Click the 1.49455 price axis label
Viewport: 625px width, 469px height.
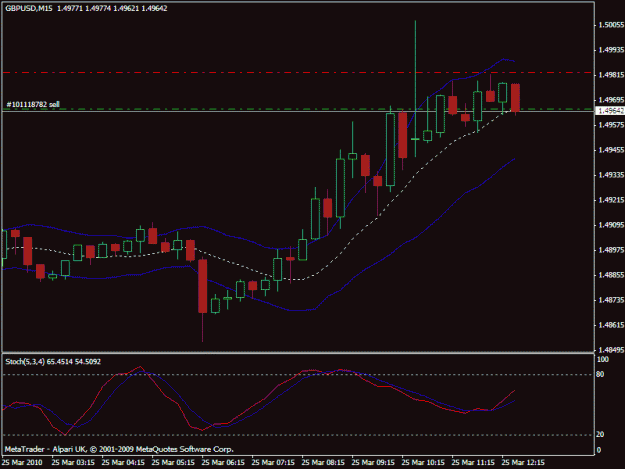pos(611,150)
